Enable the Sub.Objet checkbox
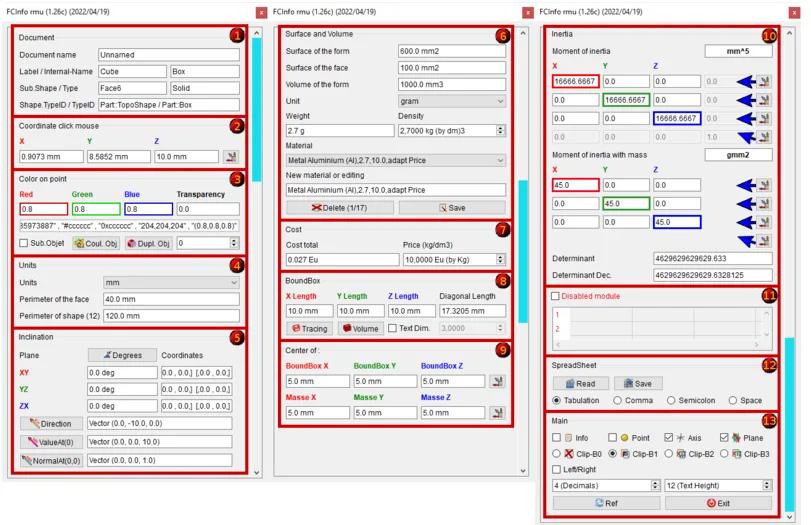This screenshot has width=811, height=525. coord(25,243)
